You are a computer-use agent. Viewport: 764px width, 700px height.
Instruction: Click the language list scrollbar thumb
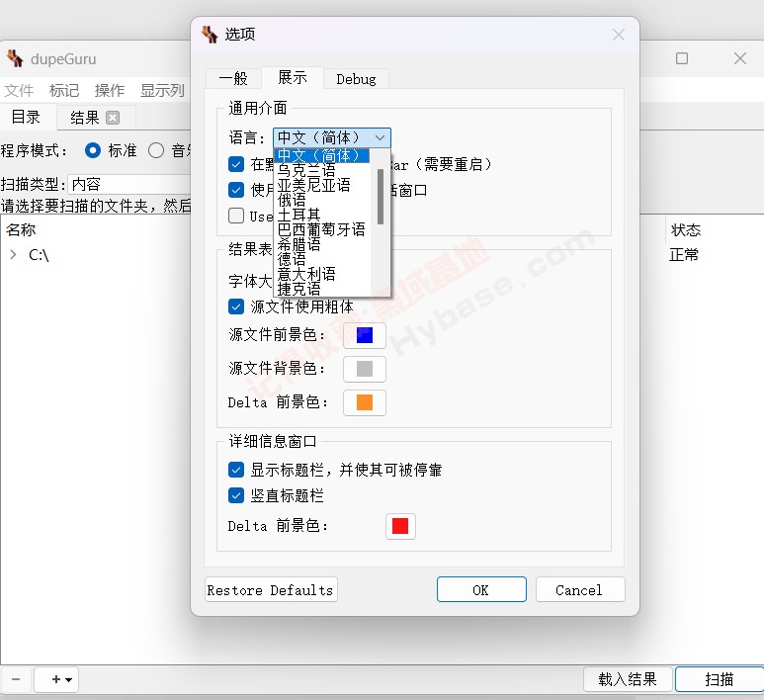381,197
